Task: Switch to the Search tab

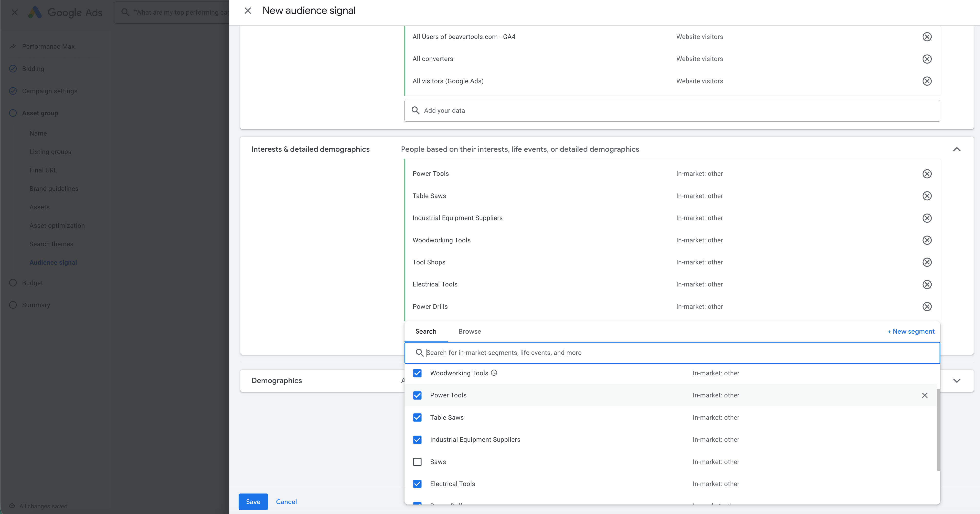Action: (x=426, y=331)
